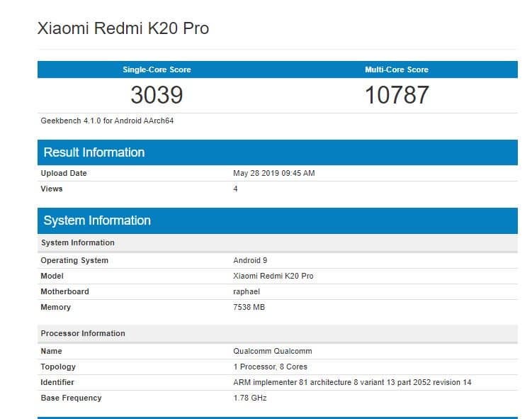Click the ARM implementer identifier value
Viewport: 532px width, 419px height.
coord(352,382)
